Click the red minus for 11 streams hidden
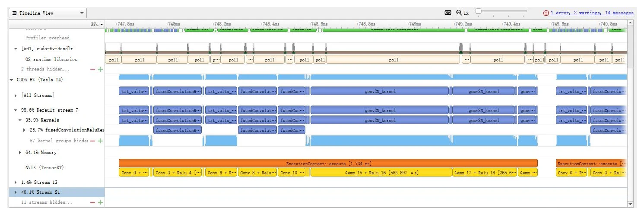644x215 pixels. pos(92,202)
